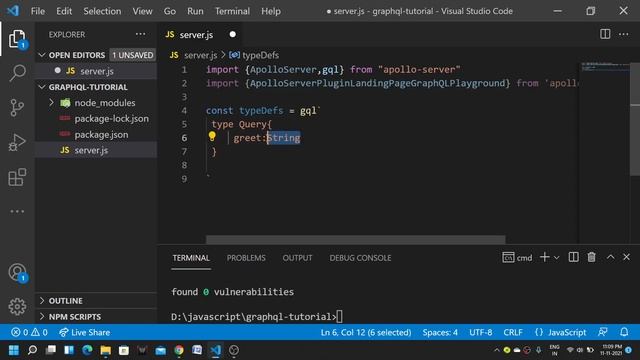Open the feedback icon in status bar
The width and height of the screenshot is (640, 360).
click(603, 332)
